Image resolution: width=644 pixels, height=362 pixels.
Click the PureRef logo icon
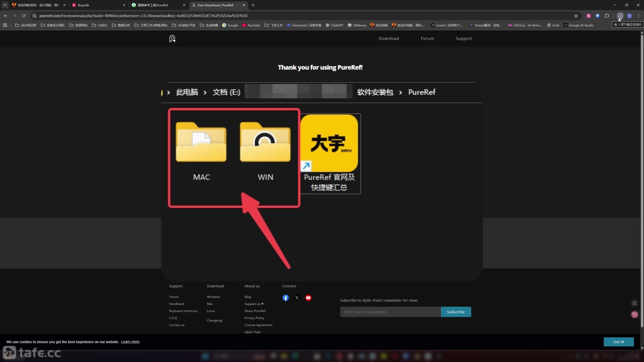172,38
